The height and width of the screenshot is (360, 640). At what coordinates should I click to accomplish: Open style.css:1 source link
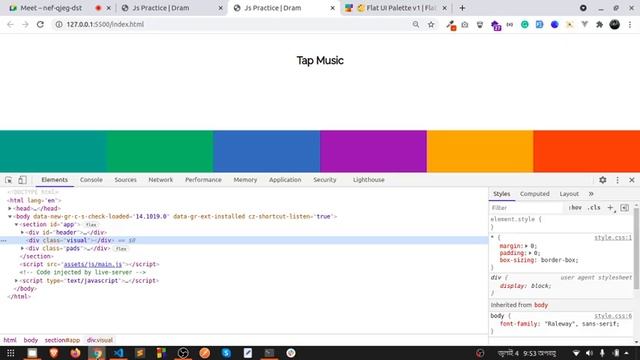(613, 238)
